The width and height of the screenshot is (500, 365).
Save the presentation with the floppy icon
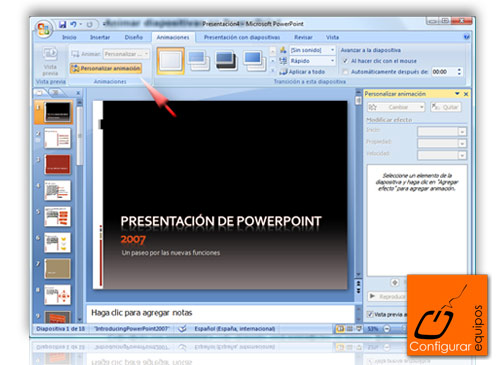click(62, 24)
